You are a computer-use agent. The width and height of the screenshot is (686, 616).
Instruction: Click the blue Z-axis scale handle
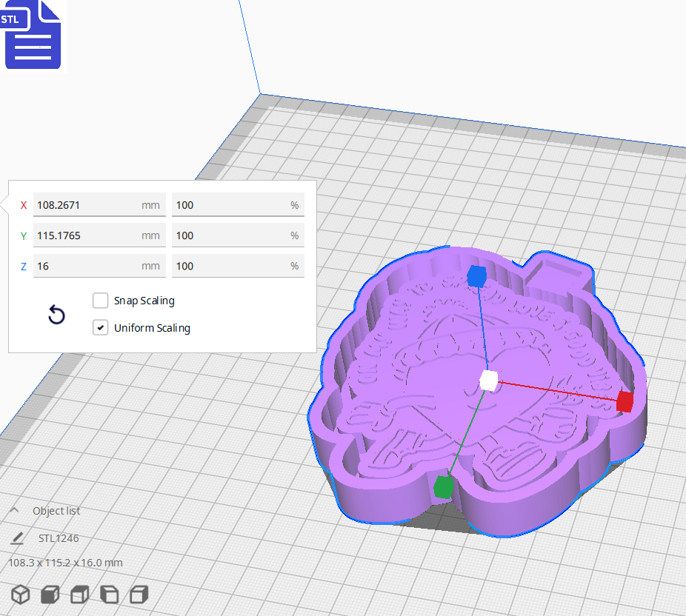[x=476, y=275]
